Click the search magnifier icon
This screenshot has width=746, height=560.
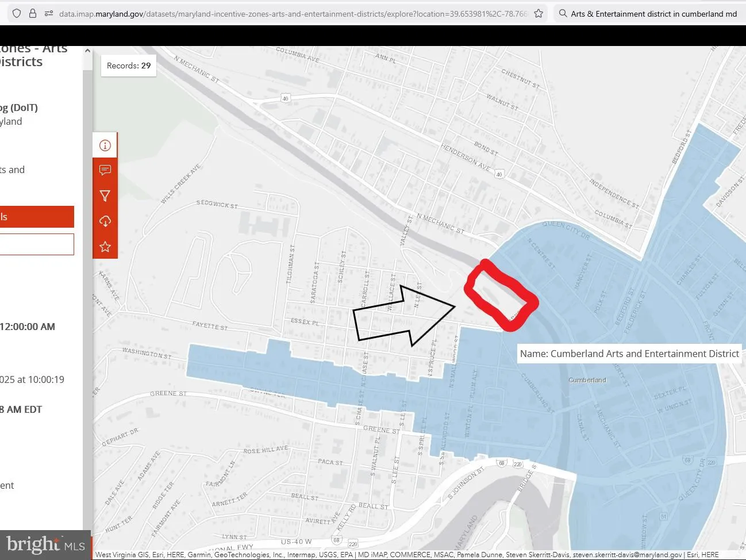pyautogui.click(x=563, y=13)
